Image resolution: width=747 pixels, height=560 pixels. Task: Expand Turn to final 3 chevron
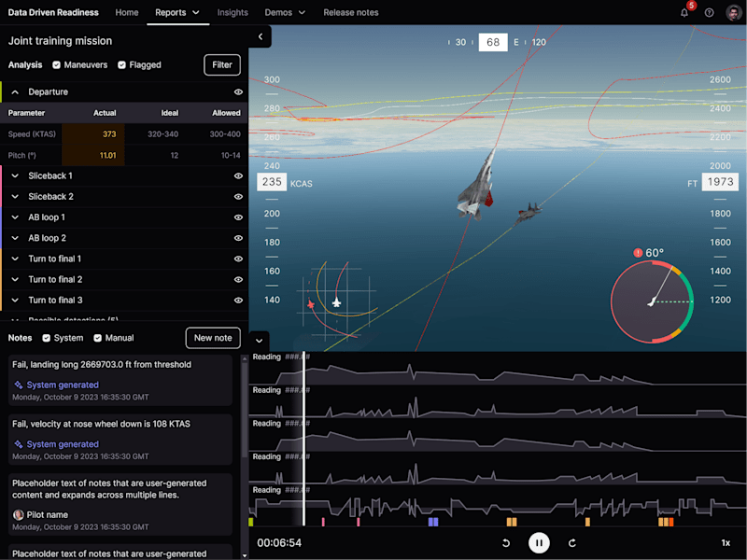coord(15,300)
